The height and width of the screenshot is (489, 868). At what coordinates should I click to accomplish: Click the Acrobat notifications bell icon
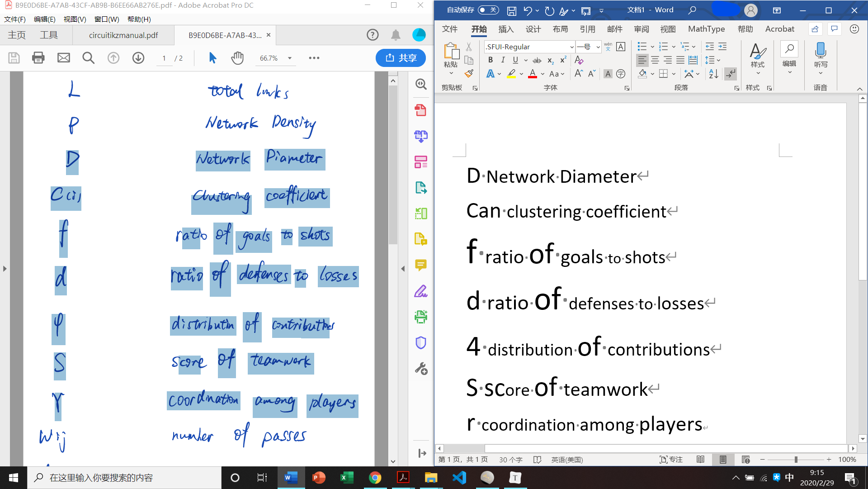coord(396,35)
